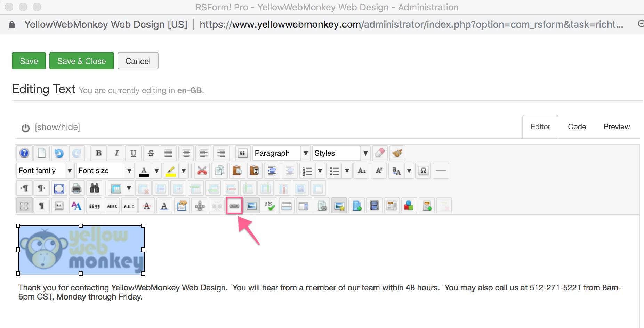Viewport: 644px width, 328px height.
Task: Insert an anchor
Action: click(200, 206)
